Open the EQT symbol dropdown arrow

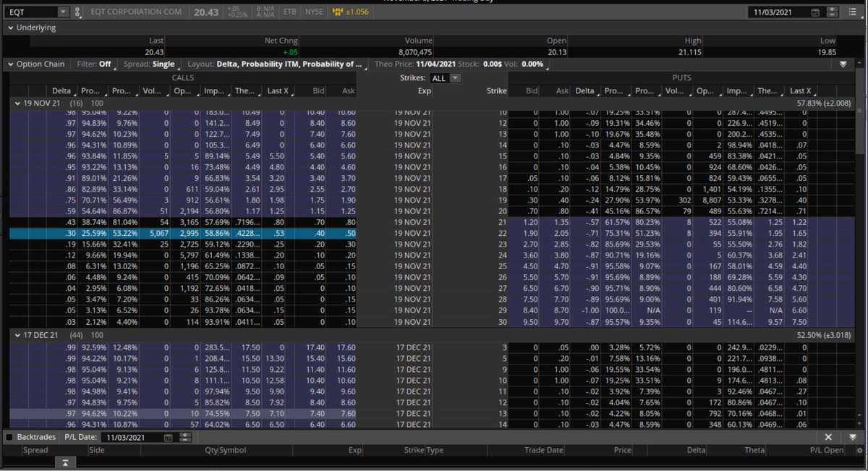[x=62, y=12]
